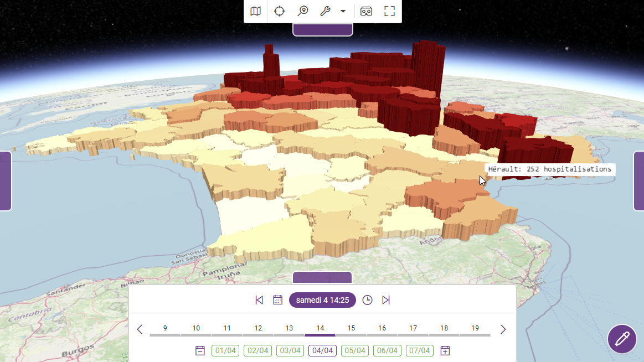Expand the wrench tool dropdown arrow

pyautogui.click(x=342, y=11)
